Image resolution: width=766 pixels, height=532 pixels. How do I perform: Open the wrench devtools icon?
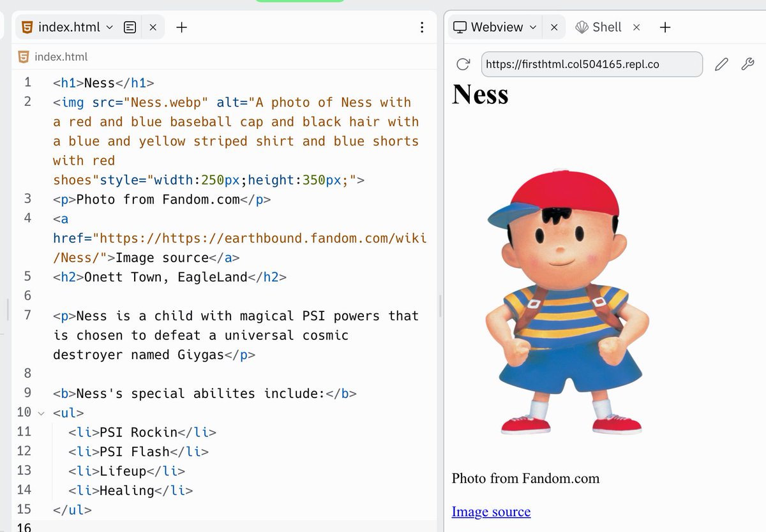[747, 64]
